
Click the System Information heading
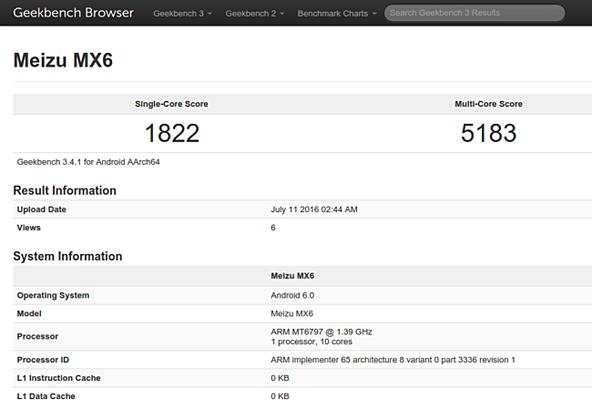tap(68, 256)
